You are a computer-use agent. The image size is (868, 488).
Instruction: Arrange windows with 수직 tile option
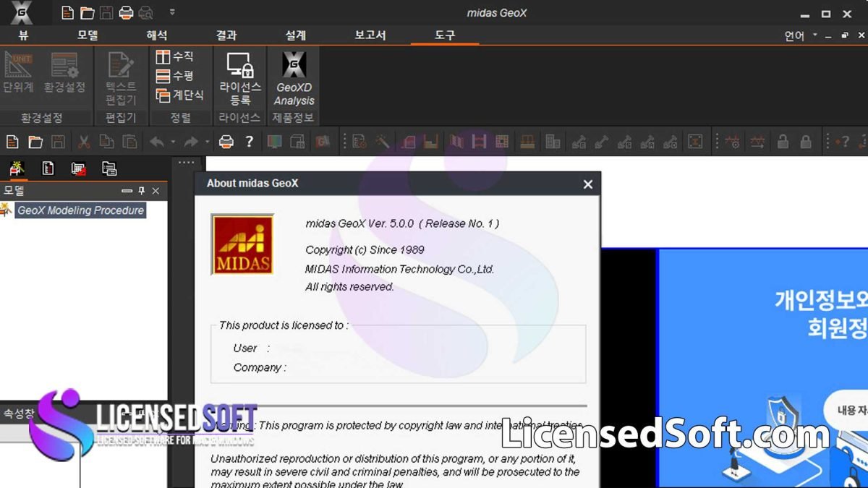pos(174,56)
